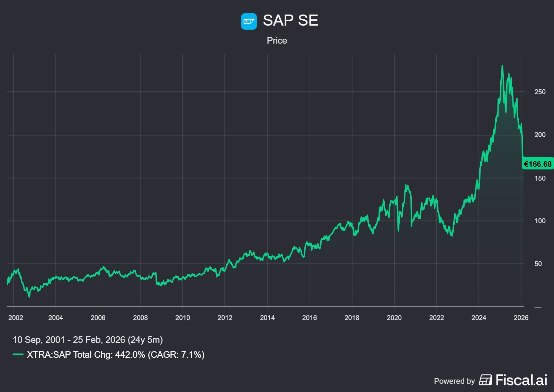Select the Price subtitle label
Screen dimensions: 554x392
pyautogui.click(x=277, y=40)
